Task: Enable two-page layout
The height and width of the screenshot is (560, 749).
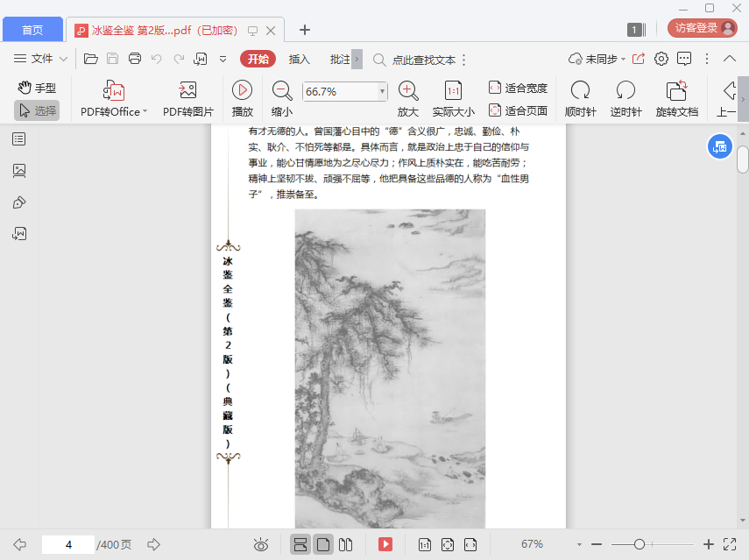Action: click(x=345, y=544)
